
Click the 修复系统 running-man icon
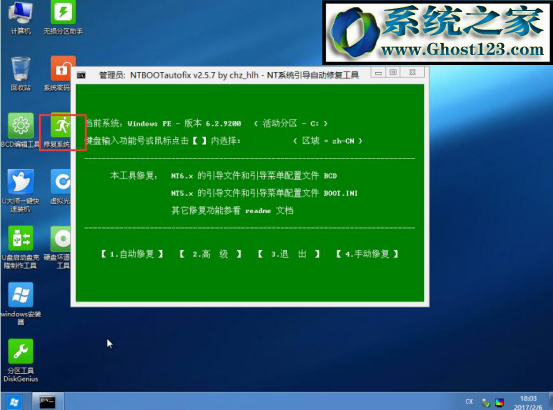click(x=61, y=130)
